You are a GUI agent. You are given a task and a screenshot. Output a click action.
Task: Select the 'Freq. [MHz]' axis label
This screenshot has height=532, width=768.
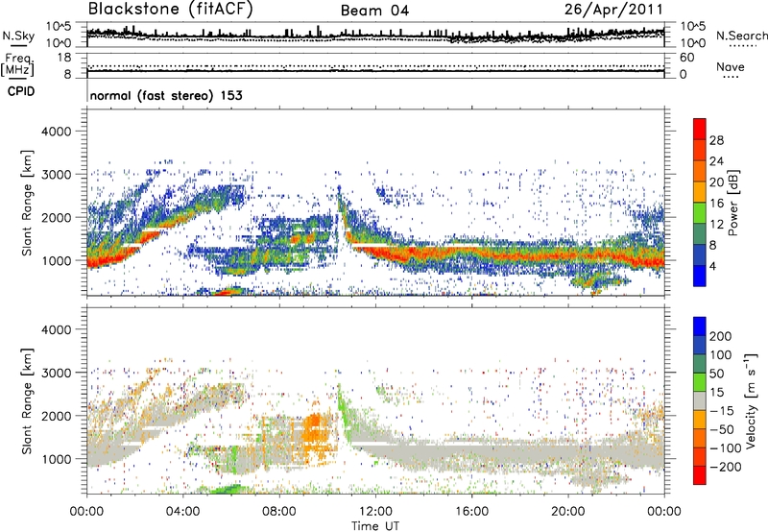coord(17,65)
